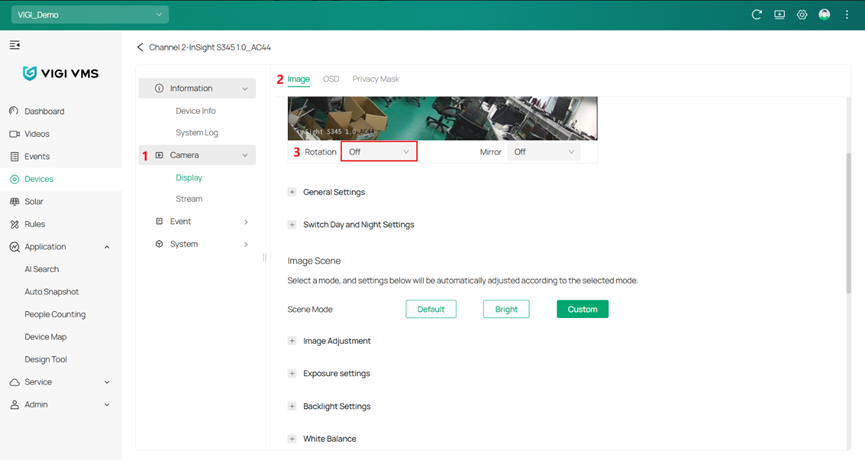The width and height of the screenshot is (865, 460).
Task: Select the Custom scene mode
Action: (x=582, y=309)
